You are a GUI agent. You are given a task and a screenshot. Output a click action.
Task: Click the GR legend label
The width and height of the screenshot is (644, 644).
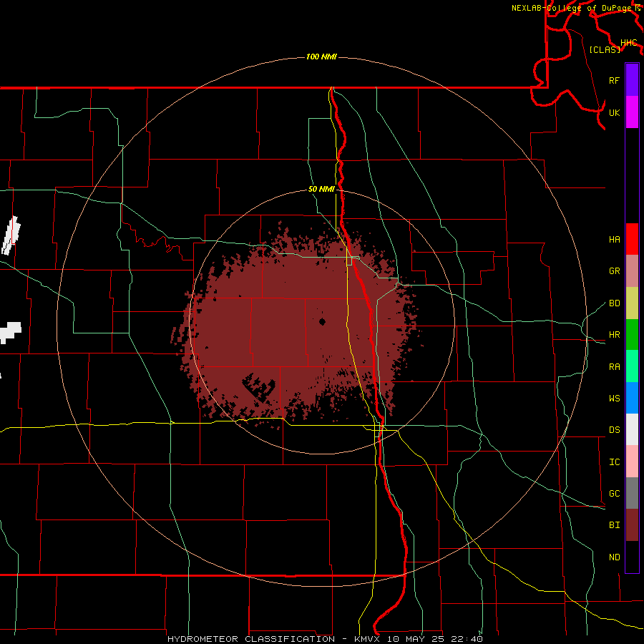tap(615, 271)
